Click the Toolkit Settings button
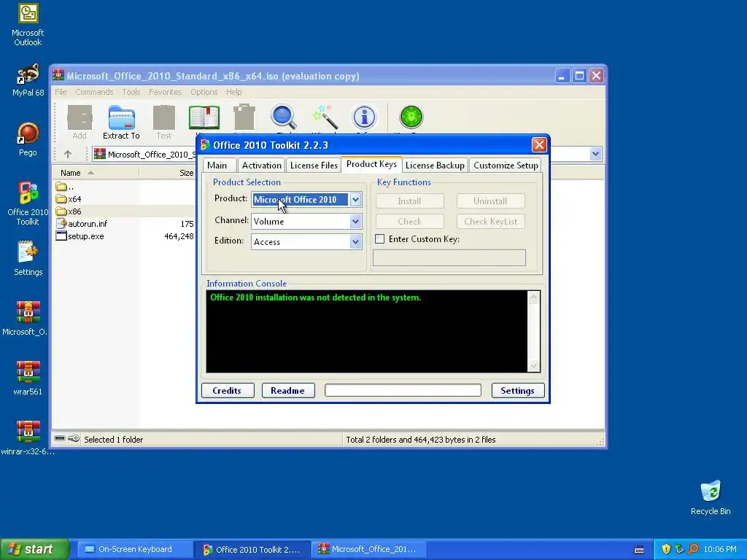 (517, 391)
